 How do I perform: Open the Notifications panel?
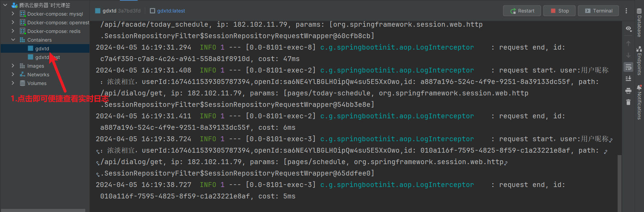[x=639, y=102]
